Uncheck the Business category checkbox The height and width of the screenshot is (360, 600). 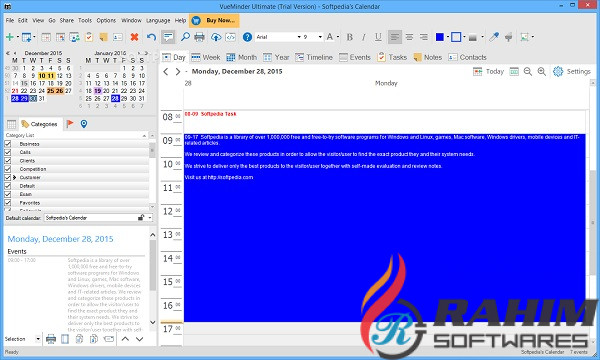pos(8,143)
